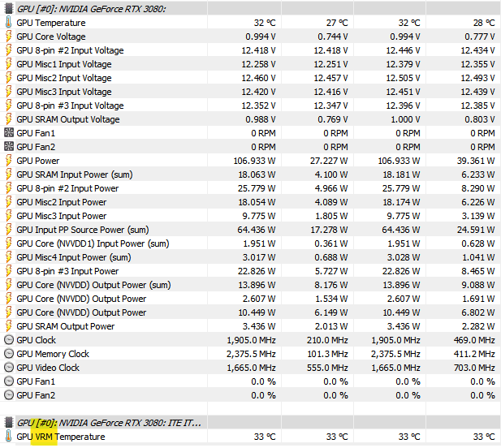This screenshot has width=501, height=448.
Task: Click the lightning icon beside GPU Power
Action: 9,161
